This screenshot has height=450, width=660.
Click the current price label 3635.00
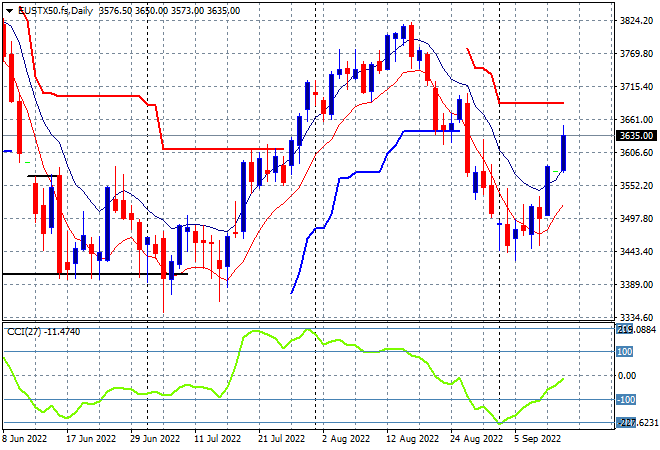[636, 136]
